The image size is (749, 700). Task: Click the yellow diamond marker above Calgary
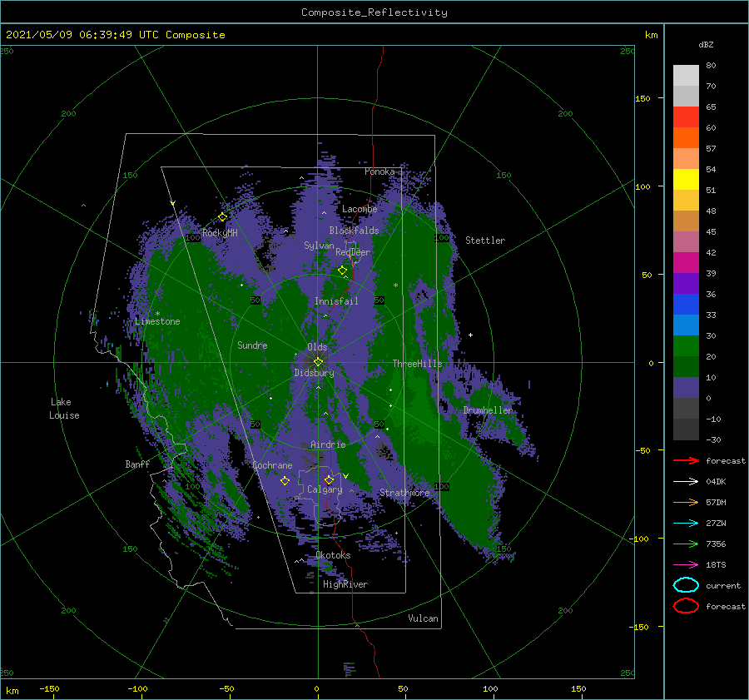329,479
